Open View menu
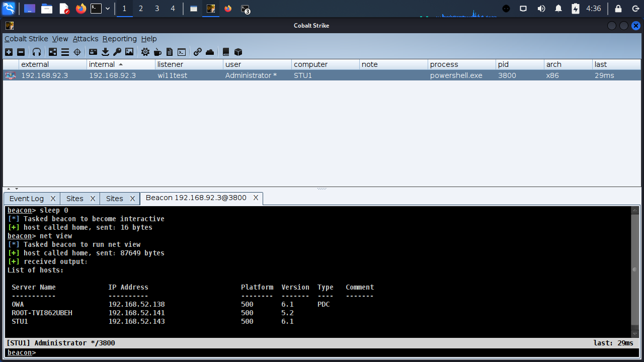 click(x=60, y=39)
